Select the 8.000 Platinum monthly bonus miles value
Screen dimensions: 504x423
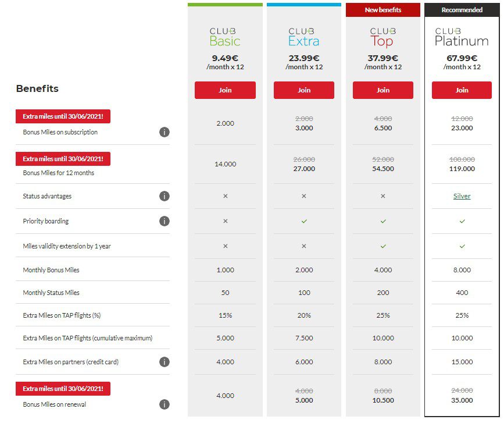pos(462,270)
